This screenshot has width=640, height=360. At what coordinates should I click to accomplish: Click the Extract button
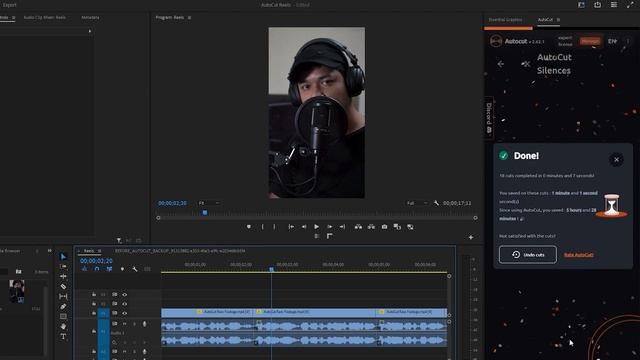pos(371,227)
